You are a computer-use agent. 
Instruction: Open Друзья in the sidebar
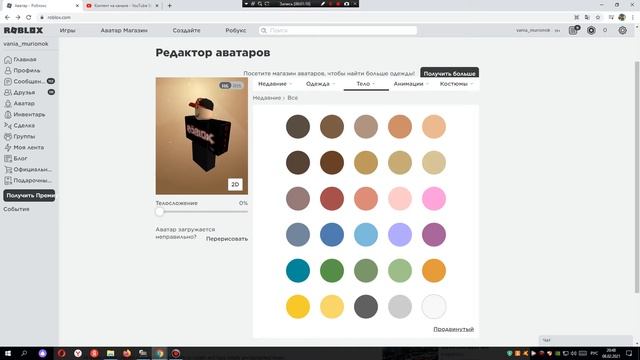(x=29, y=93)
